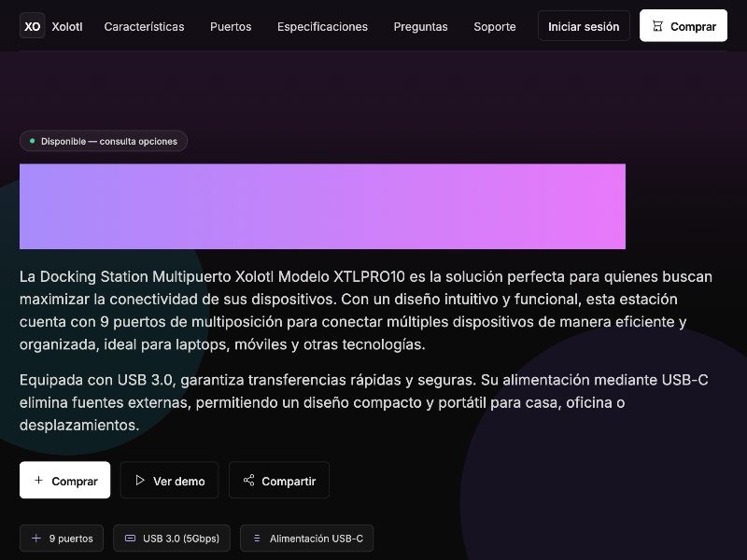Screen dimensions: 747x560
Task: Click the plus icon in 9 puertos chip
Action: tap(36, 539)
